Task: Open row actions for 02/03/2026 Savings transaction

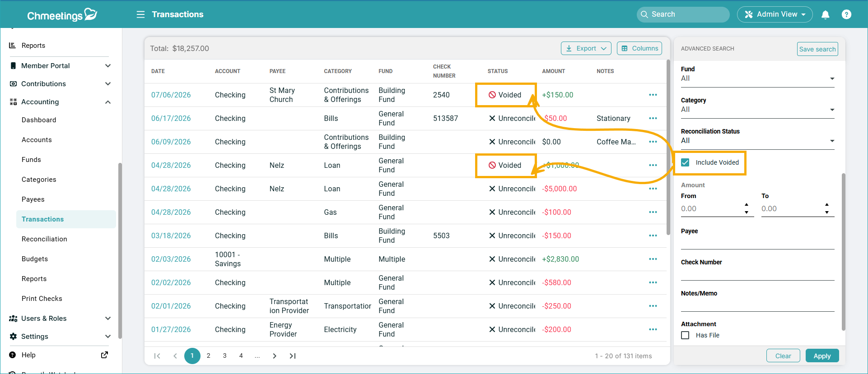Action: click(x=653, y=259)
